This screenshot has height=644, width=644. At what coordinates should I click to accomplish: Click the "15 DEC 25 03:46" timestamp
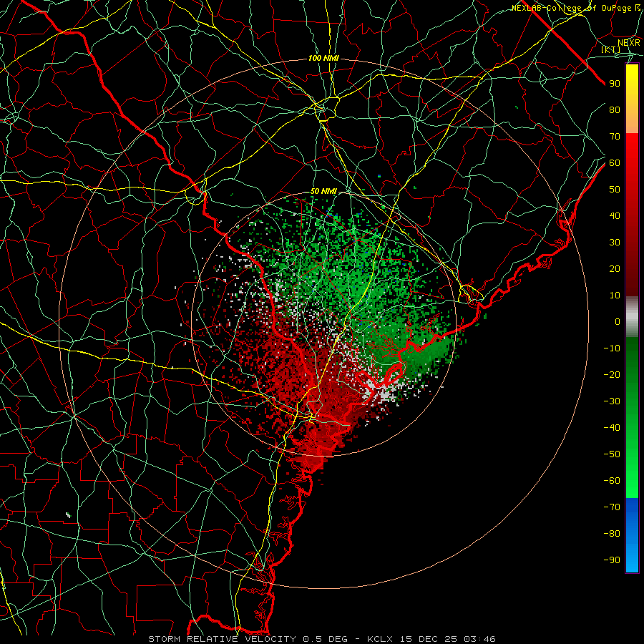click(x=448, y=639)
